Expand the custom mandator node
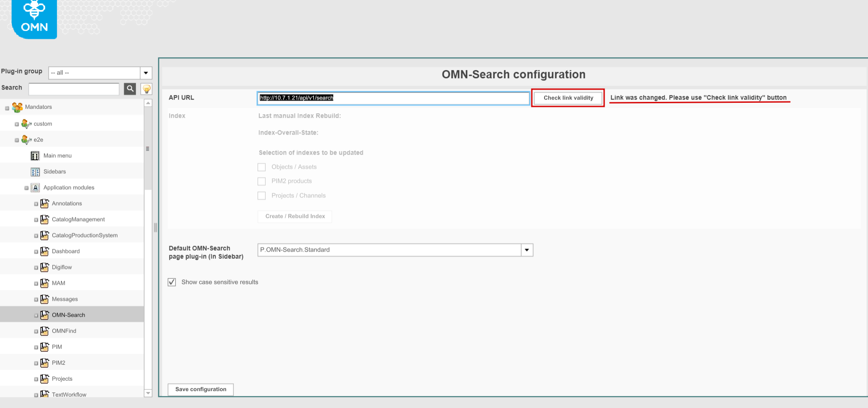 click(x=17, y=124)
